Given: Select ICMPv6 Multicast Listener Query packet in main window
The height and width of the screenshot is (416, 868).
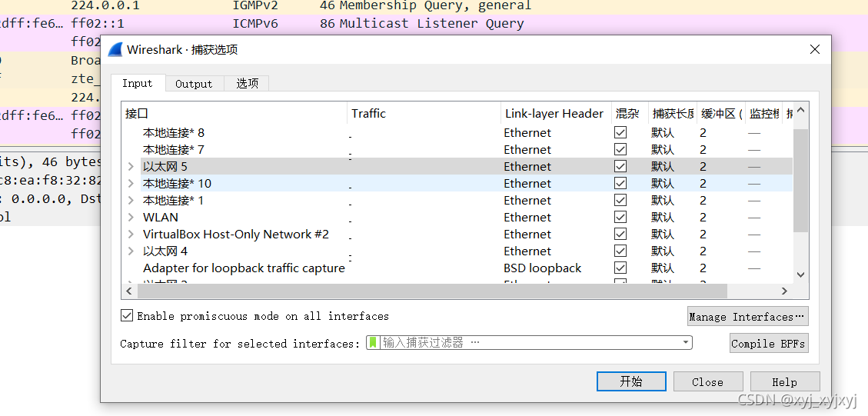Looking at the screenshot, I should [x=434, y=23].
